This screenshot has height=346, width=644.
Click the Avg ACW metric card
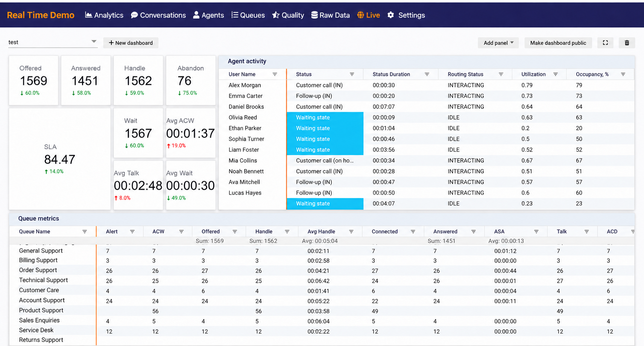[191, 133]
